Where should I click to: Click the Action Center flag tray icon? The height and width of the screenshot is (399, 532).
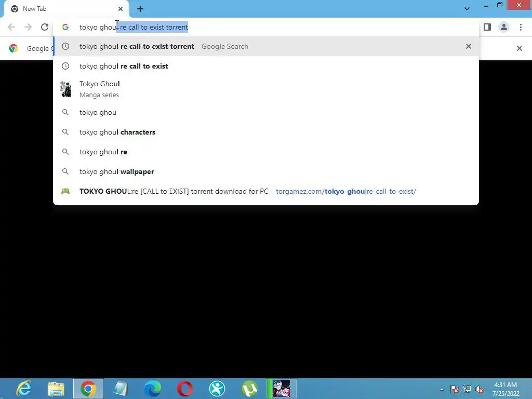coord(454,389)
